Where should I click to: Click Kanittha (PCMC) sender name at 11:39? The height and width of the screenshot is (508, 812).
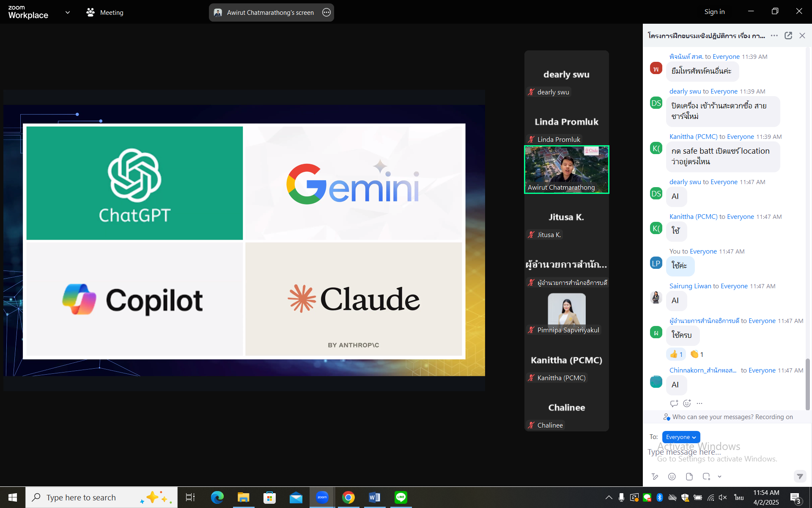pyautogui.click(x=693, y=137)
